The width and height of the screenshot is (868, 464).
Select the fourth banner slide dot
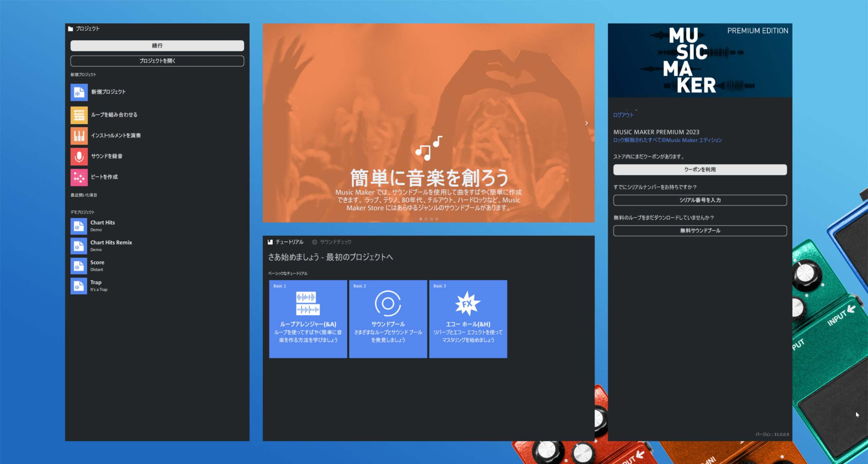pyautogui.click(x=437, y=219)
